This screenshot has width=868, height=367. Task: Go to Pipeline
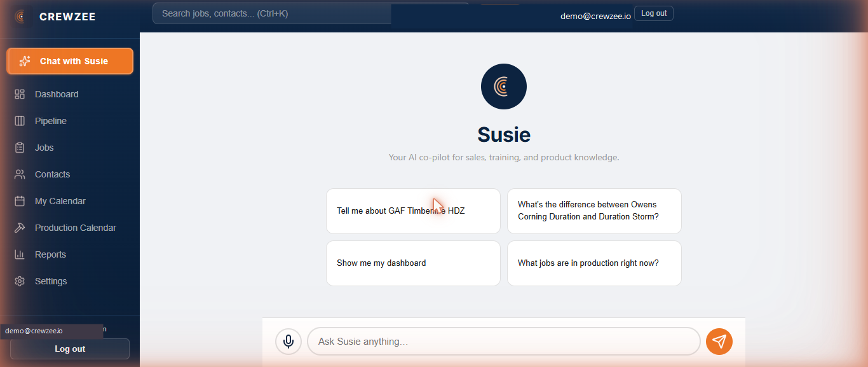(x=70, y=121)
